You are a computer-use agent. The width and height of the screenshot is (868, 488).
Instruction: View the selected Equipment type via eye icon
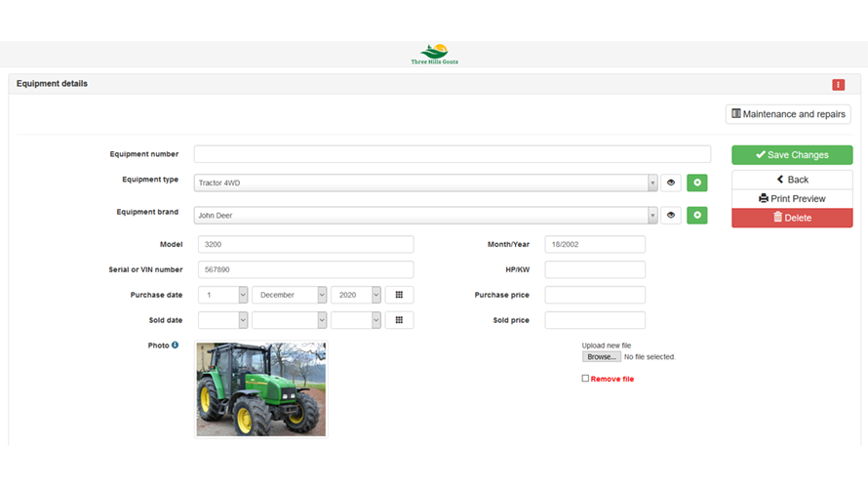point(670,183)
